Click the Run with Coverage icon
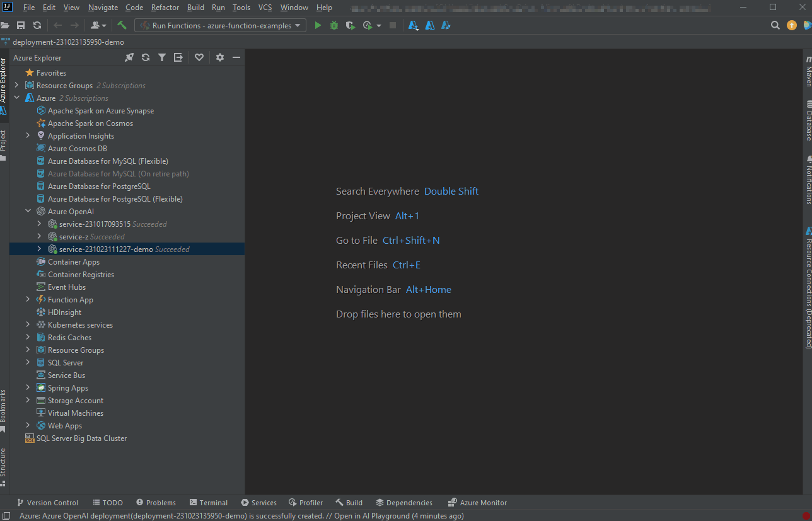 click(351, 25)
